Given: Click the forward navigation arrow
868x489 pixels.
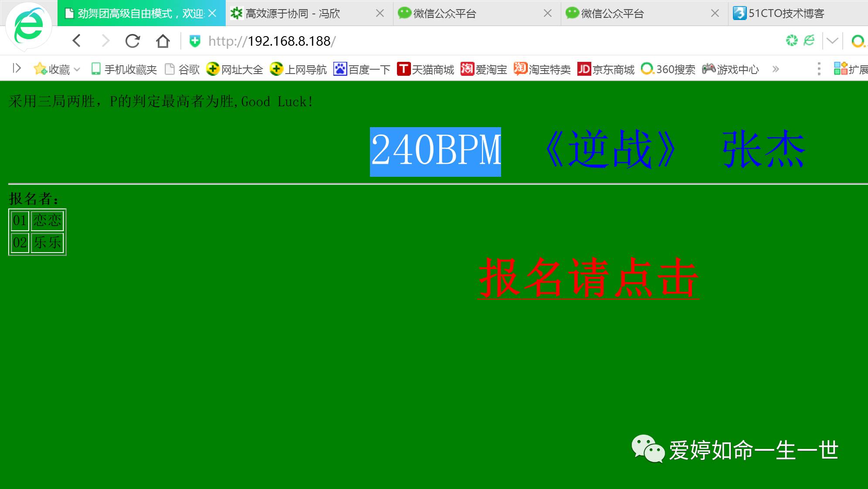Looking at the screenshot, I should coord(105,41).
